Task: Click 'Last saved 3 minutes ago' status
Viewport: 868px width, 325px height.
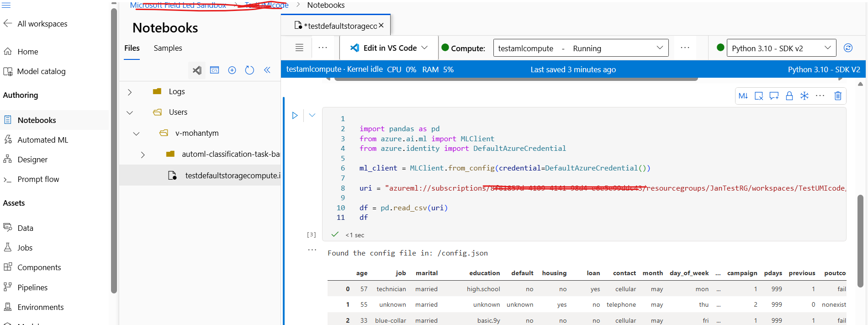Action: [573, 69]
